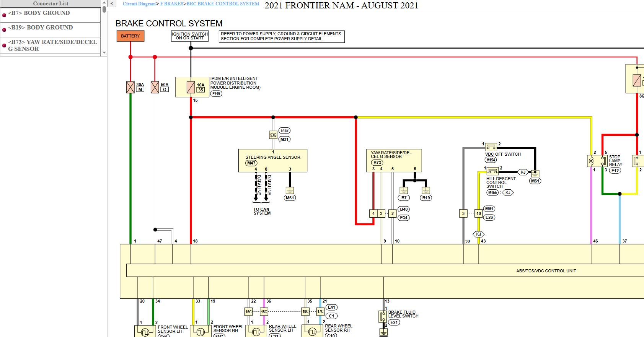
Task: Click the Connector List panel header
Action: tap(51, 3)
